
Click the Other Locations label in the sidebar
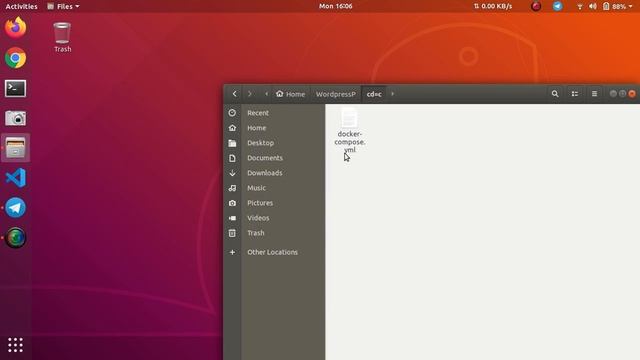(272, 252)
